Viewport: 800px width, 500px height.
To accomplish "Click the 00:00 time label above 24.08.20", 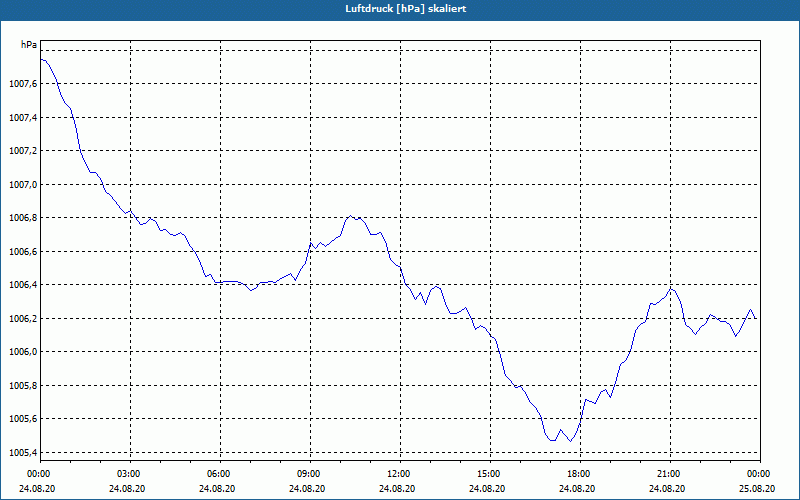I will [37, 474].
